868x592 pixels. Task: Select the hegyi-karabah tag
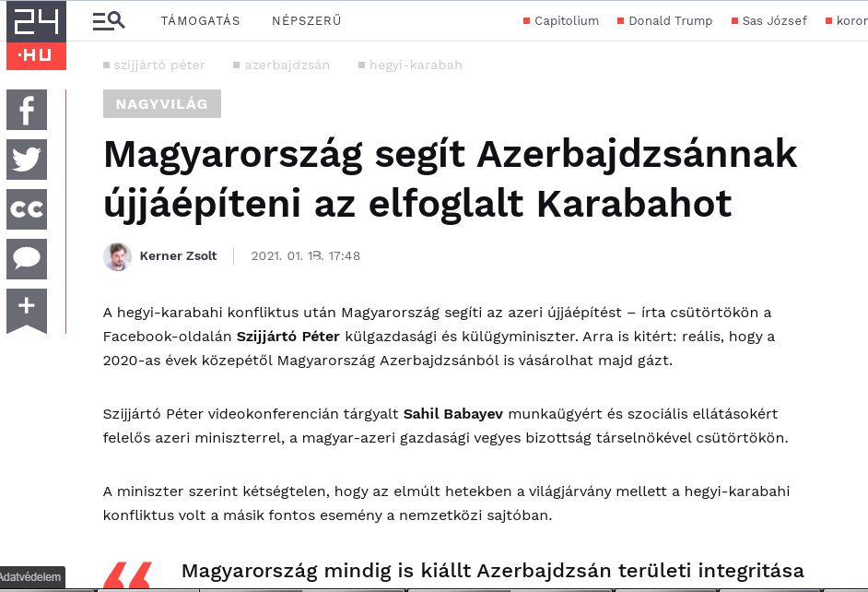(x=410, y=65)
